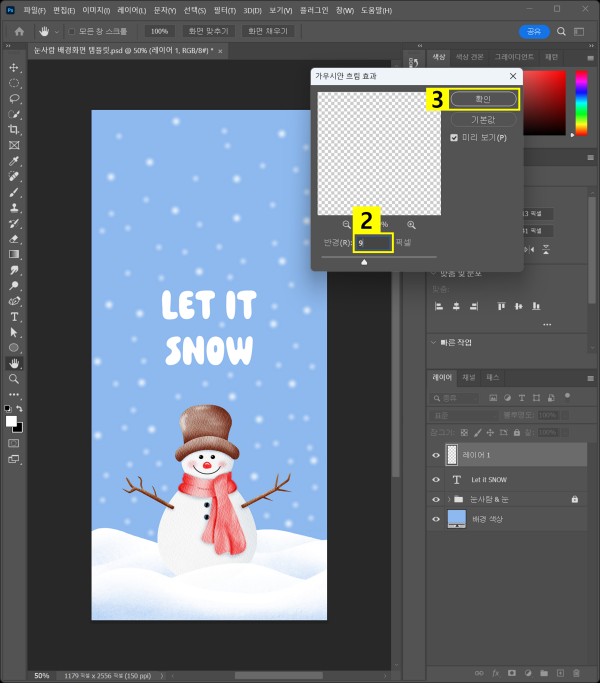Toggle lock all layer attributes
The height and width of the screenshot is (683, 600).
pos(517,433)
